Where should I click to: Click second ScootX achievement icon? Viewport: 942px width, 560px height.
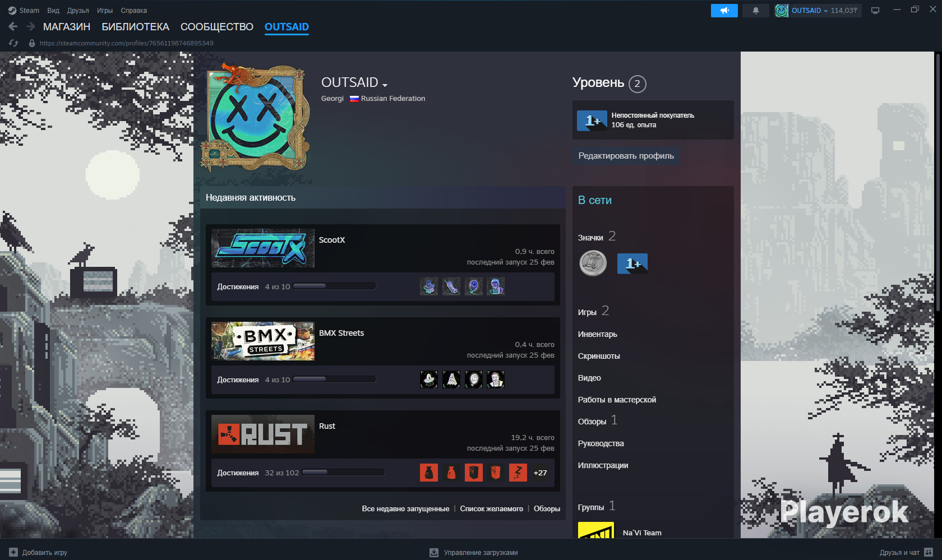[x=451, y=286]
